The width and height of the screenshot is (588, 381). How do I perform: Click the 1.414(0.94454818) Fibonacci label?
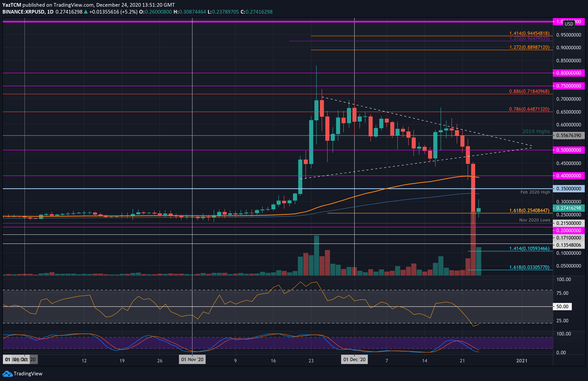coord(529,33)
